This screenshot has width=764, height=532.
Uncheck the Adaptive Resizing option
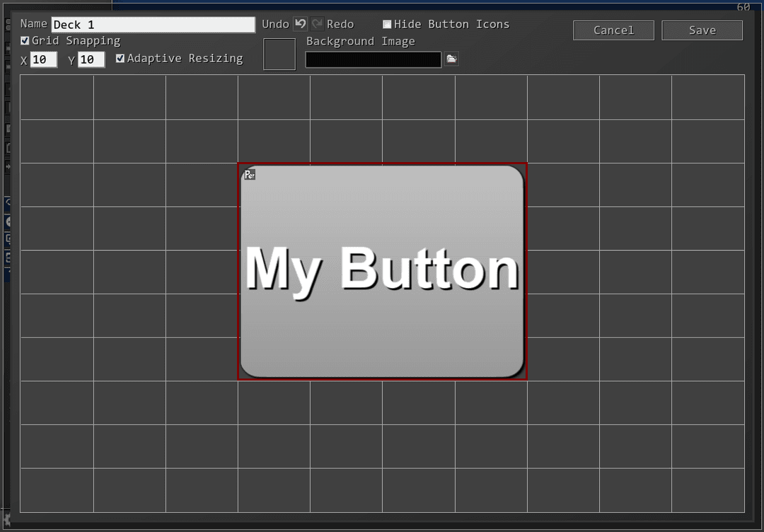pos(120,59)
